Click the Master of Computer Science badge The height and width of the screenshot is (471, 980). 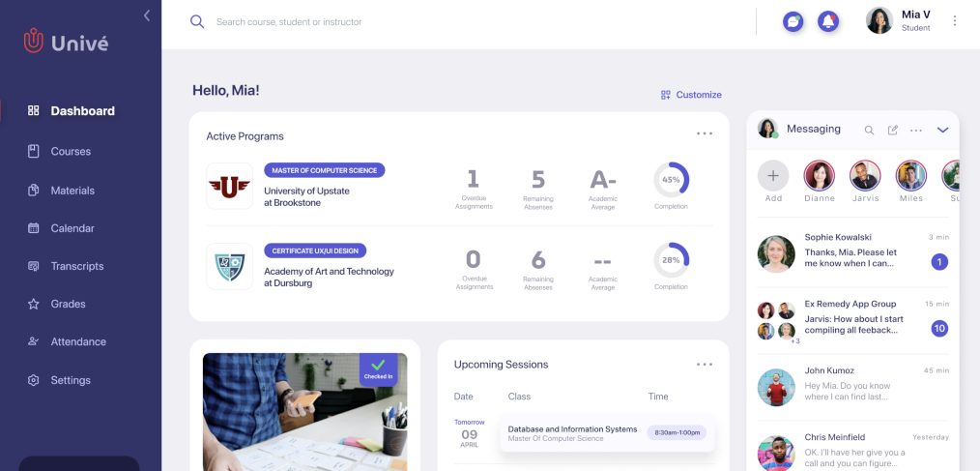[x=325, y=170]
